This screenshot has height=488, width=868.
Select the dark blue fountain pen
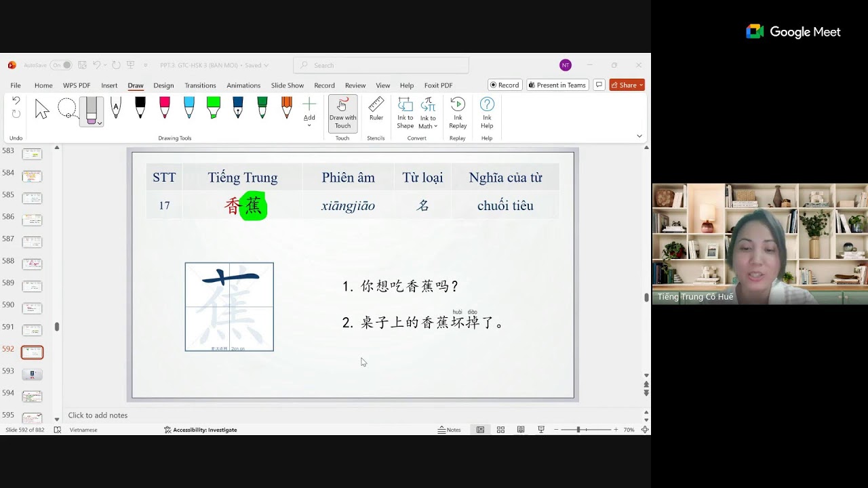pyautogui.click(x=238, y=108)
